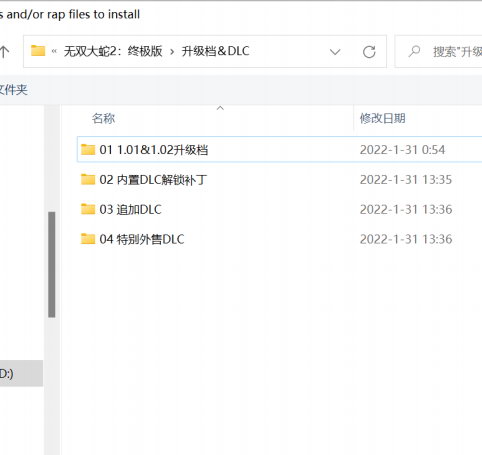Screen dimensions: 482x455
Task: Click the navigation pane scrollbar thumb
Action: click(x=52, y=265)
